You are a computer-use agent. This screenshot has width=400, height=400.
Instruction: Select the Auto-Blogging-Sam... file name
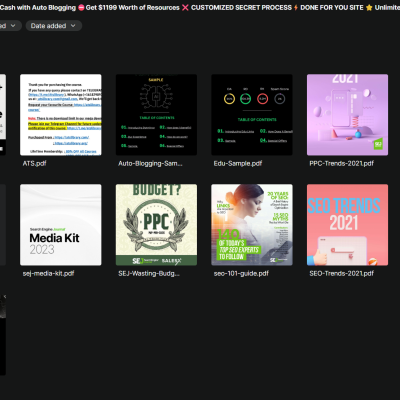coord(150,163)
